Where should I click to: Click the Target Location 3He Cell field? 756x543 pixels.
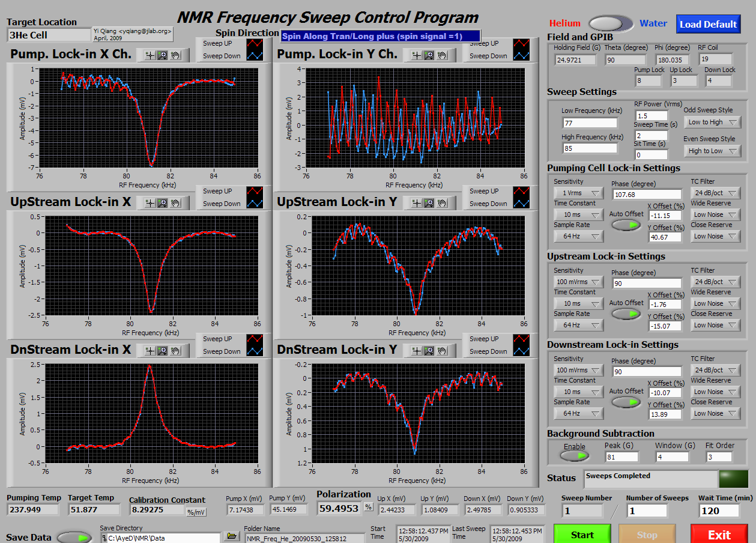[49, 35]
